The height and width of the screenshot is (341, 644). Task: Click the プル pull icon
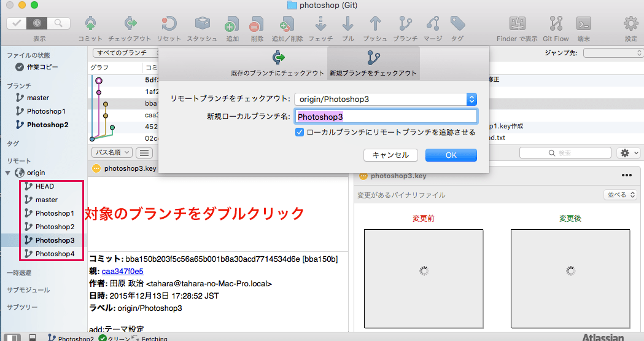point(348,24)
